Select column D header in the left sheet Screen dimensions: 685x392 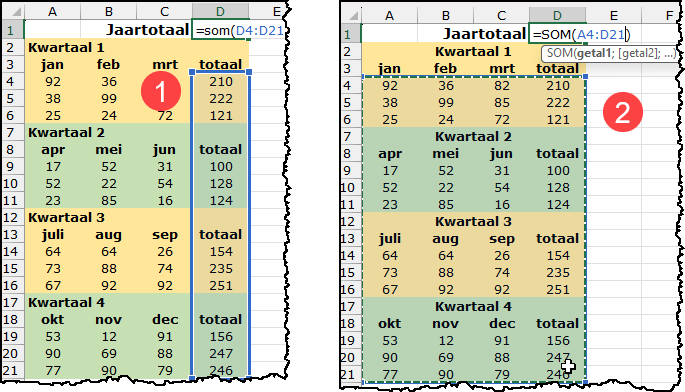220,12
